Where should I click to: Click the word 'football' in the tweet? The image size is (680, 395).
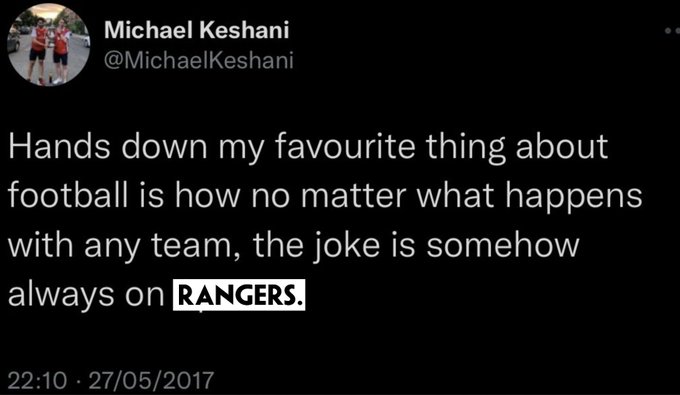coord(68,196)
